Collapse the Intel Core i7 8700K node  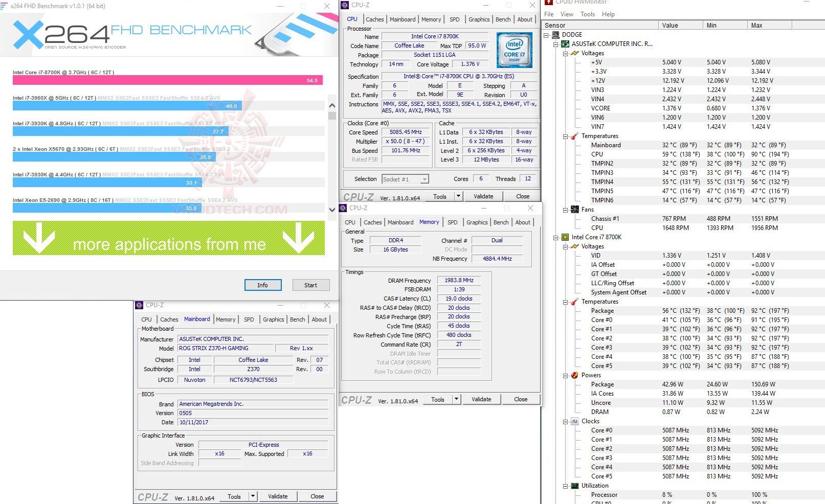pyautogui.click(x=556, y=237)
